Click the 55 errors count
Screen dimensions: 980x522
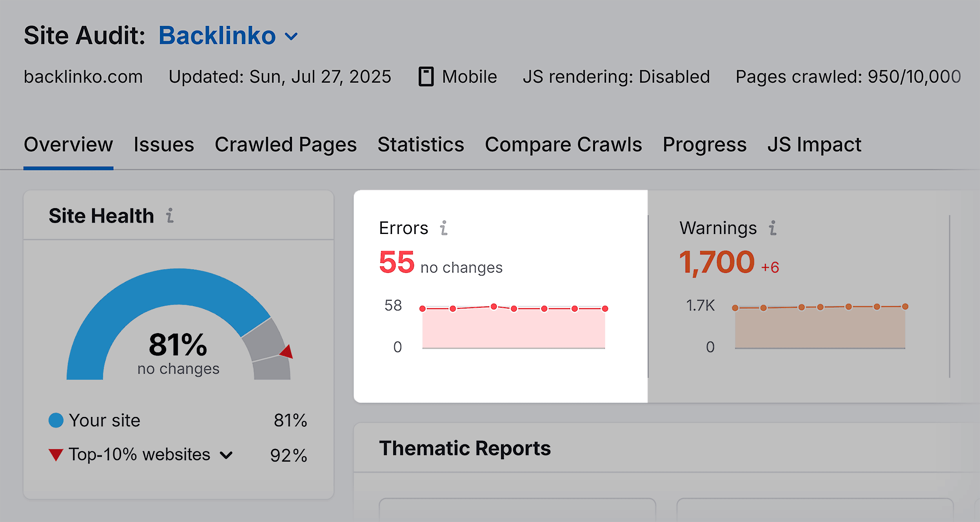(x=396, y=262)
